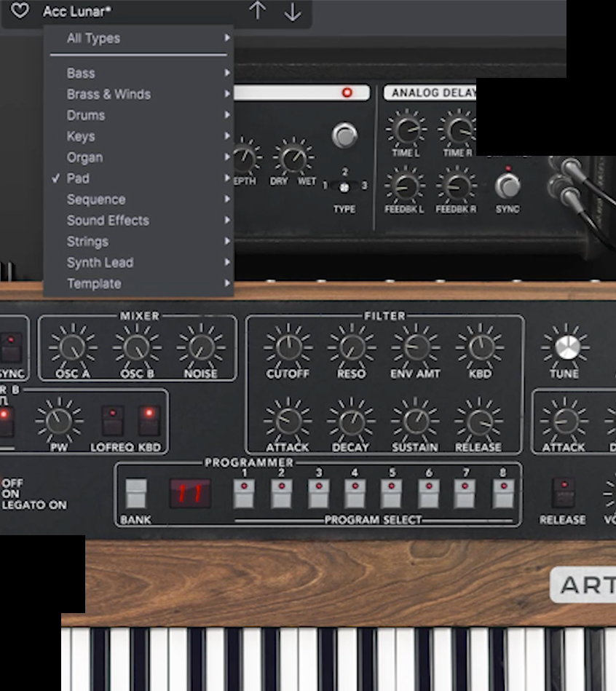Click the Acc Lunar preset name

tap(78, 11)
